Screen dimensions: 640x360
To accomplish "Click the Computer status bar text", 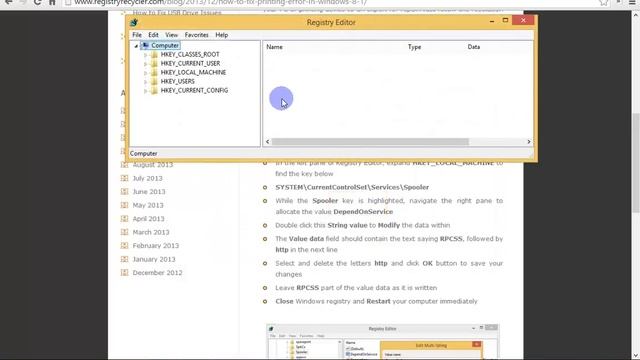I will [143, 154].
